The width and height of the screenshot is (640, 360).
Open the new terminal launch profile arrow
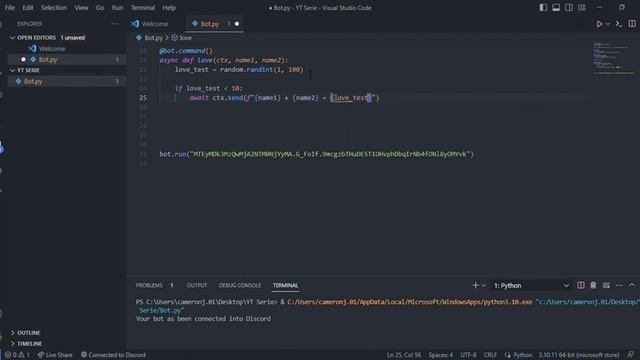point(484,285)
